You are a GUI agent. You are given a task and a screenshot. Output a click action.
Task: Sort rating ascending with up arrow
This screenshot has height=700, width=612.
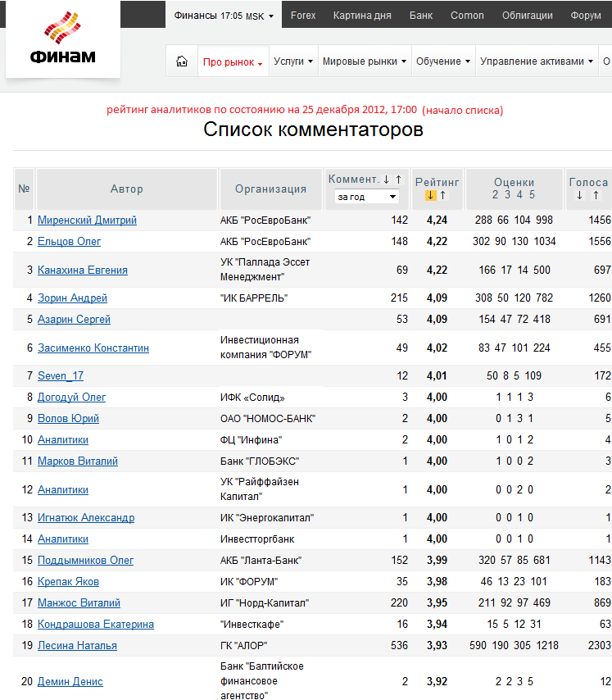point(443,195)
